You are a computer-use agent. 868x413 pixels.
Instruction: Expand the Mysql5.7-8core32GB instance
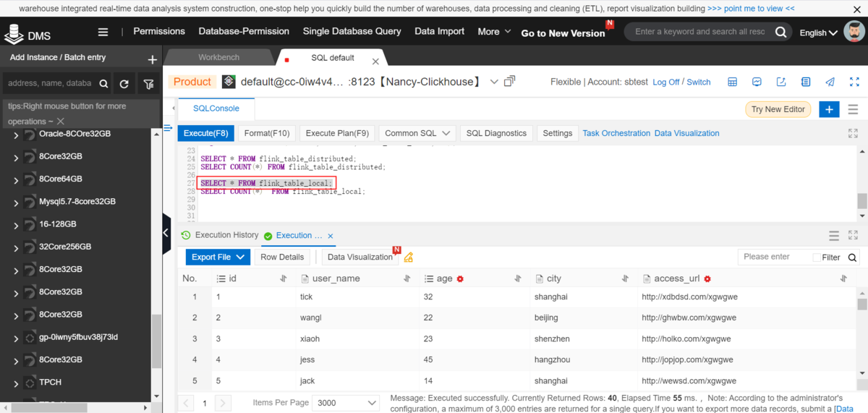coord(17,202)
